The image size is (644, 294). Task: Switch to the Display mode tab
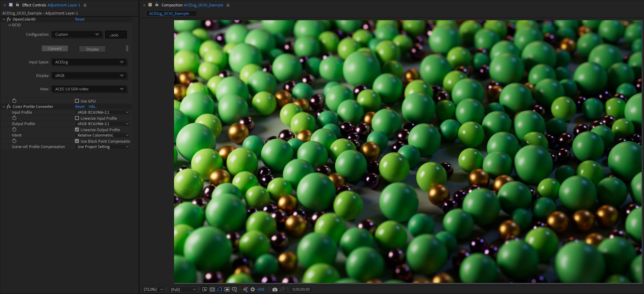tap(92, 49)
